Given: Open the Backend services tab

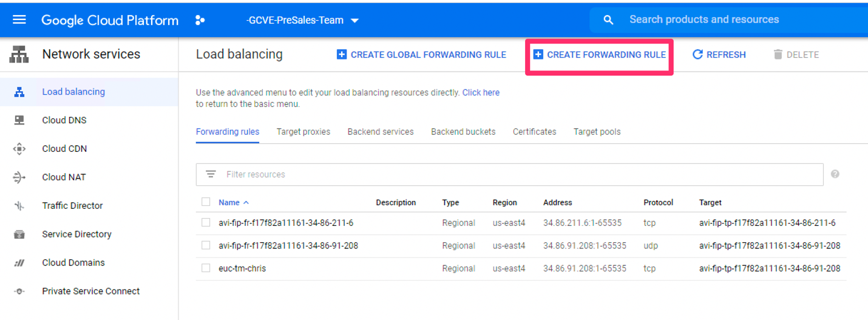Looking at the screenshot, I should 380,132.
